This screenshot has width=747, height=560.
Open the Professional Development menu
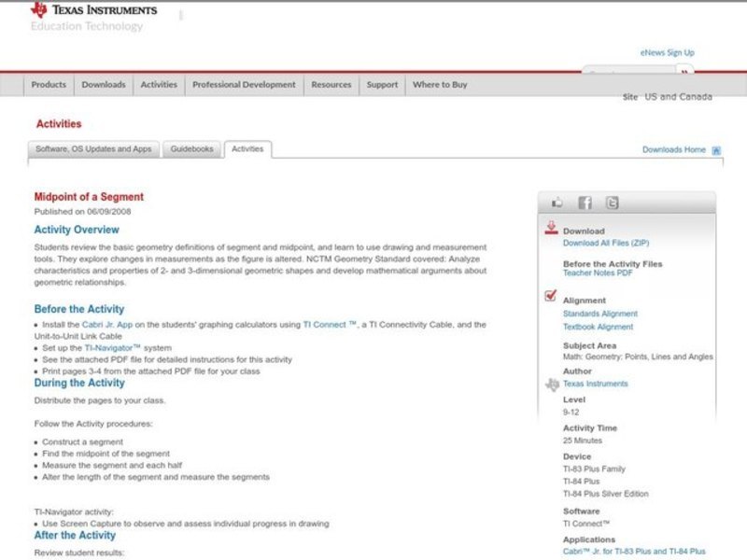[x=244, y=85]
